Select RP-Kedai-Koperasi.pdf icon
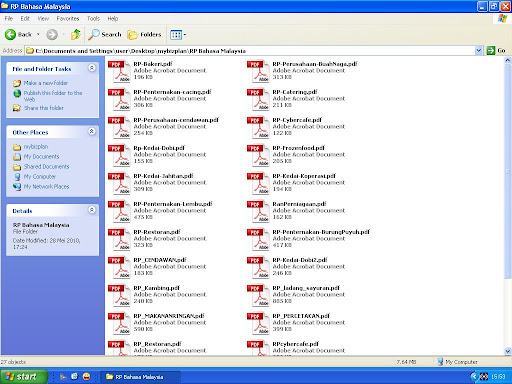512x384 pixels. tap(258, 183)
